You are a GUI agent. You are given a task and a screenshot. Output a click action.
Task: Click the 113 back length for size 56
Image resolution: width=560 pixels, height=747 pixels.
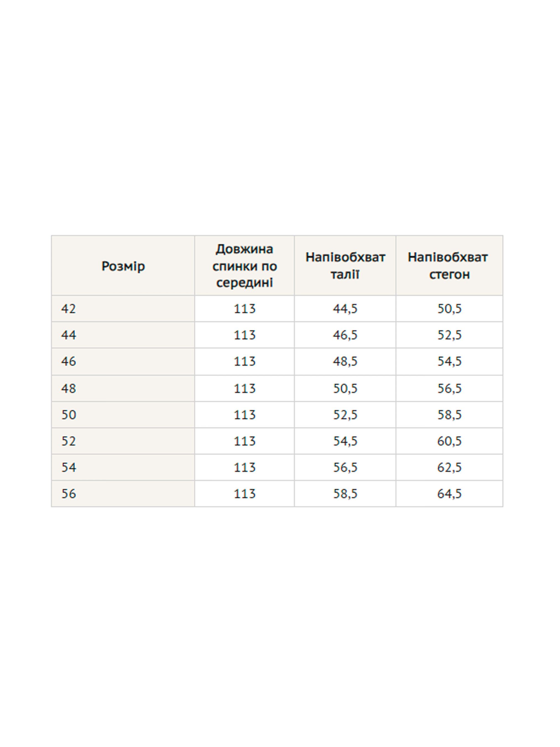pyautogui.click(x=244, y=494)
